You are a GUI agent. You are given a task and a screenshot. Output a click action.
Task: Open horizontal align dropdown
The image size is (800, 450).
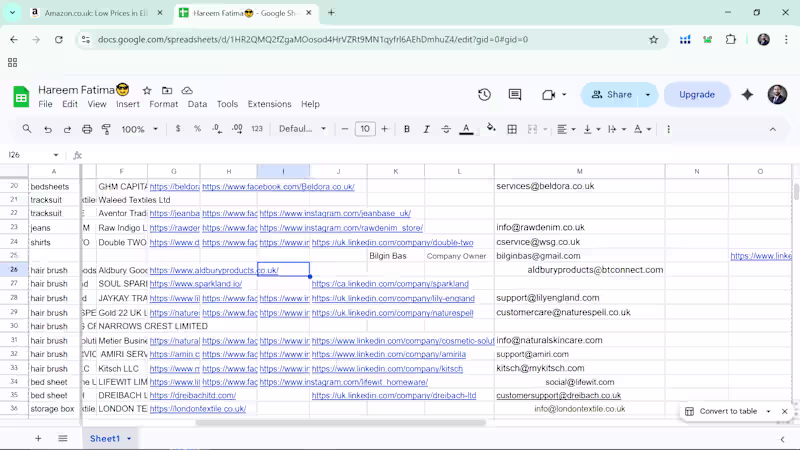click(566, 129)
